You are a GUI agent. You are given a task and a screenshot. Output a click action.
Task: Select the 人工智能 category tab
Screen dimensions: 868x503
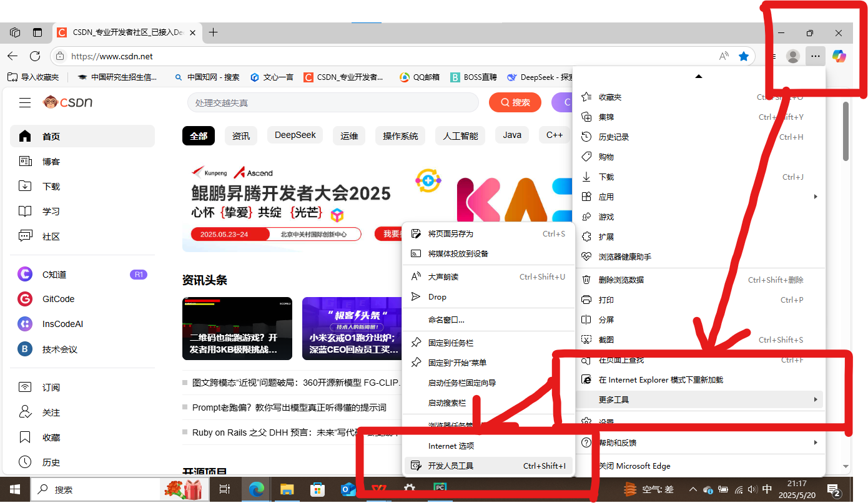[461, 135]
